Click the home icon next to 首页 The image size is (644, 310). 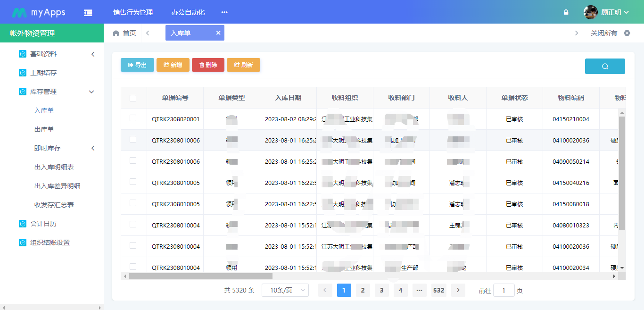[x=116, y=33]
